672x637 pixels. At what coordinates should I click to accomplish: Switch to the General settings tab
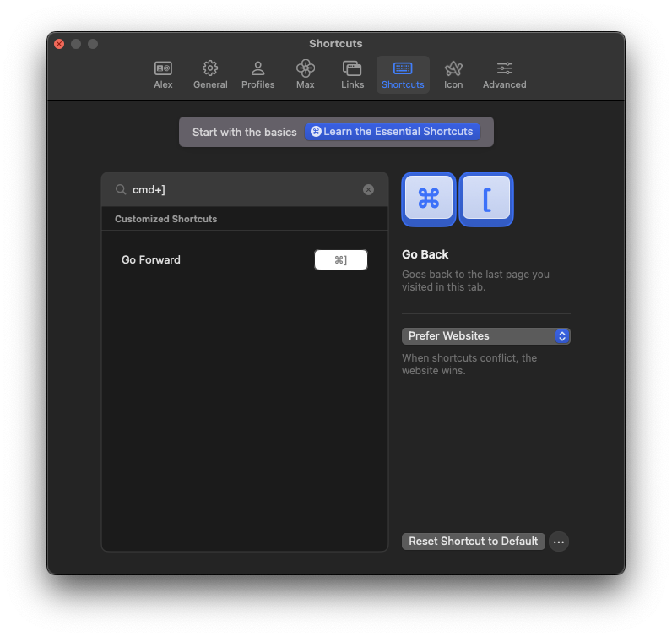tap(210, 74)
